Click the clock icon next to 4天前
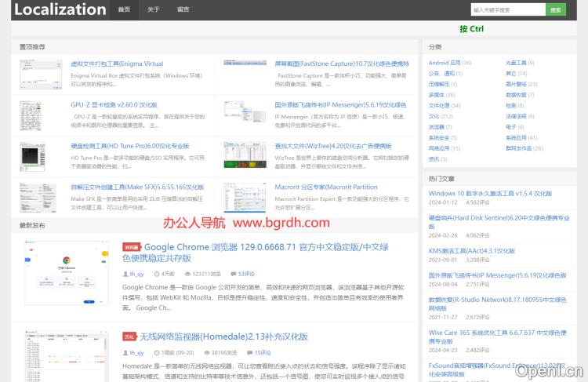This screenshot has width=588, height=382. (157, 275)
